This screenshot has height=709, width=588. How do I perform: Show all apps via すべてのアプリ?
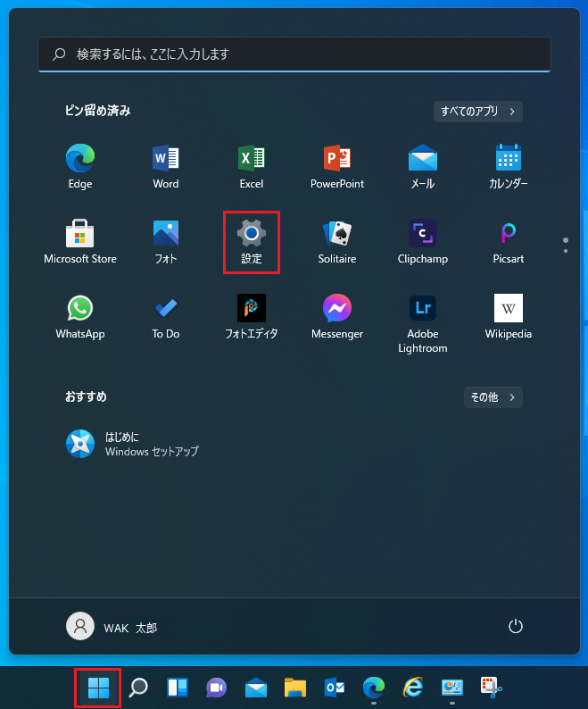(x=477, y=112)
